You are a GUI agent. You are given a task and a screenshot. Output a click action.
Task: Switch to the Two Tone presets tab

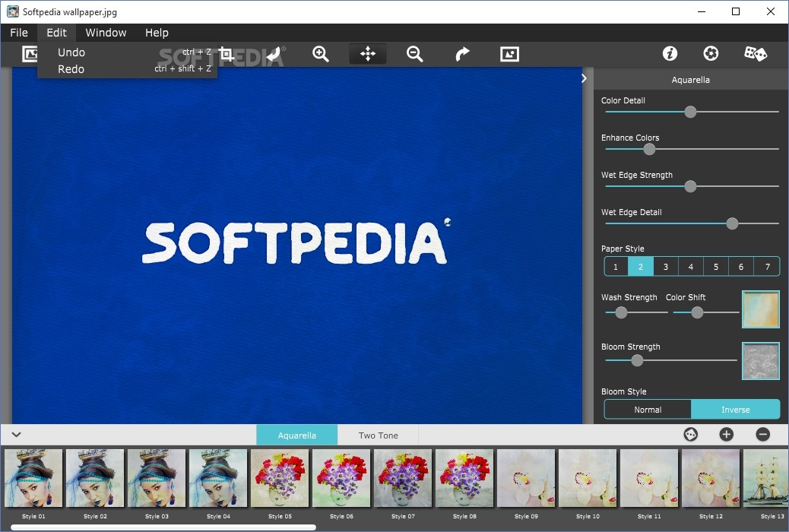(378, 435)
